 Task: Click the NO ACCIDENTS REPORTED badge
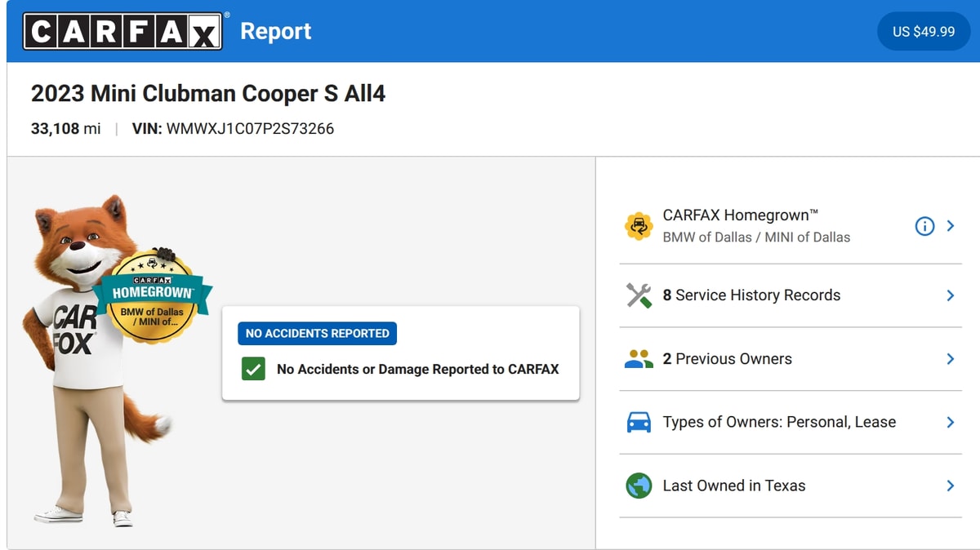pos(318,333)
